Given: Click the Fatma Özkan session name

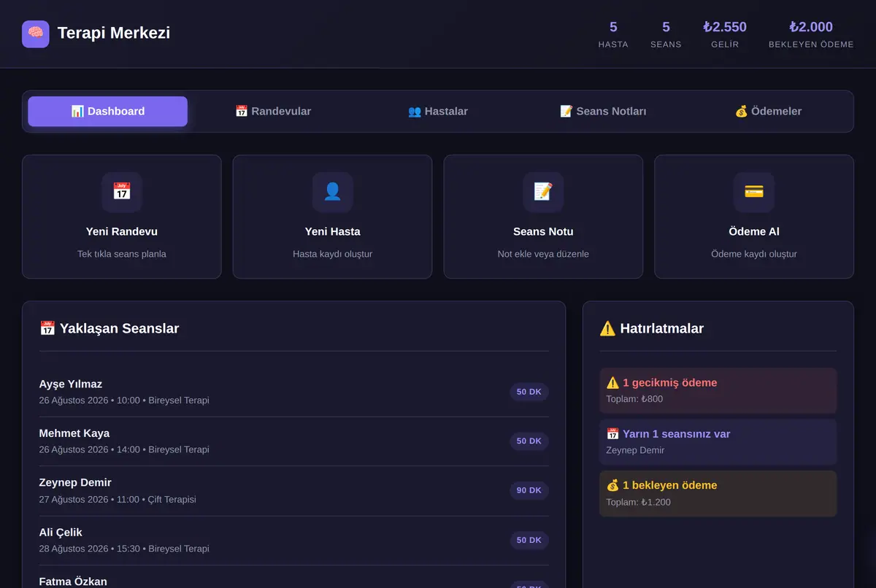Looking at the screenshot, I should coord(73,581).
